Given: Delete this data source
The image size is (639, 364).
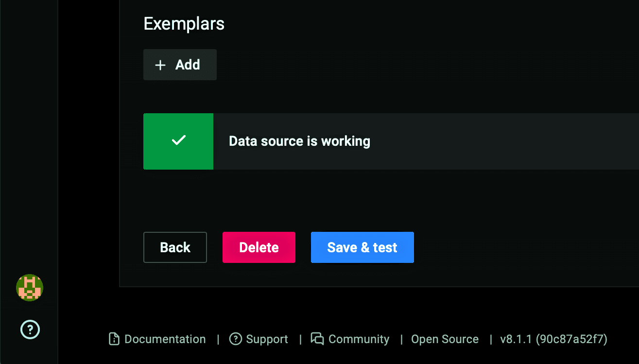Looking at the screenshot, I should 259,247.
